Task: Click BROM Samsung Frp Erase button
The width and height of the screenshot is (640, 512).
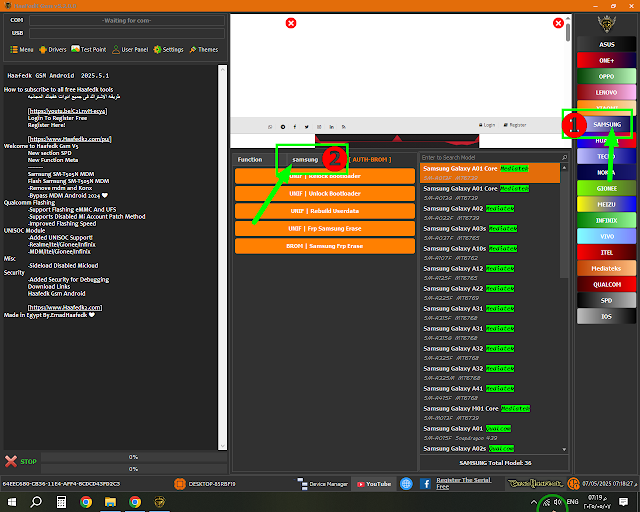Action: pyautogui.click(x=325, y=246)
